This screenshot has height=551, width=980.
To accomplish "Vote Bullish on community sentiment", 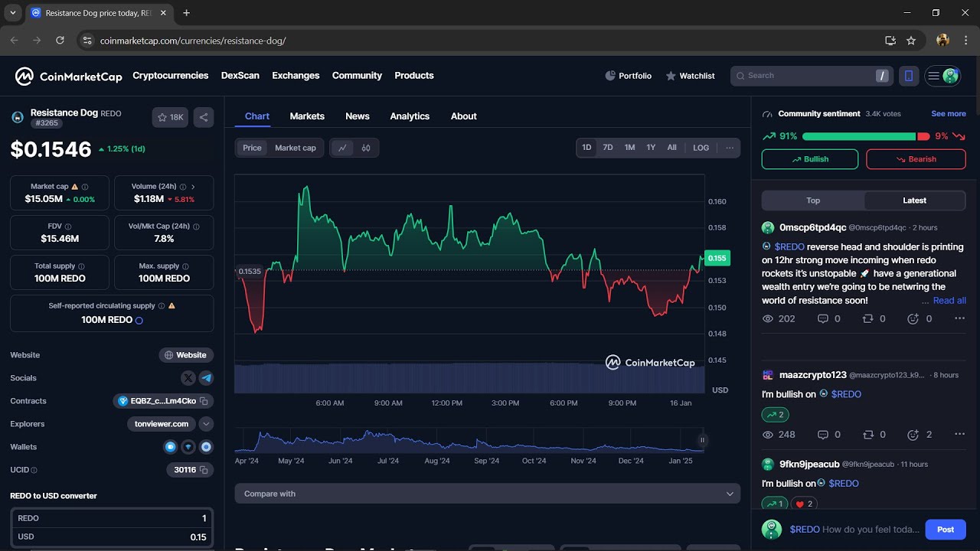I will point(810,159).
